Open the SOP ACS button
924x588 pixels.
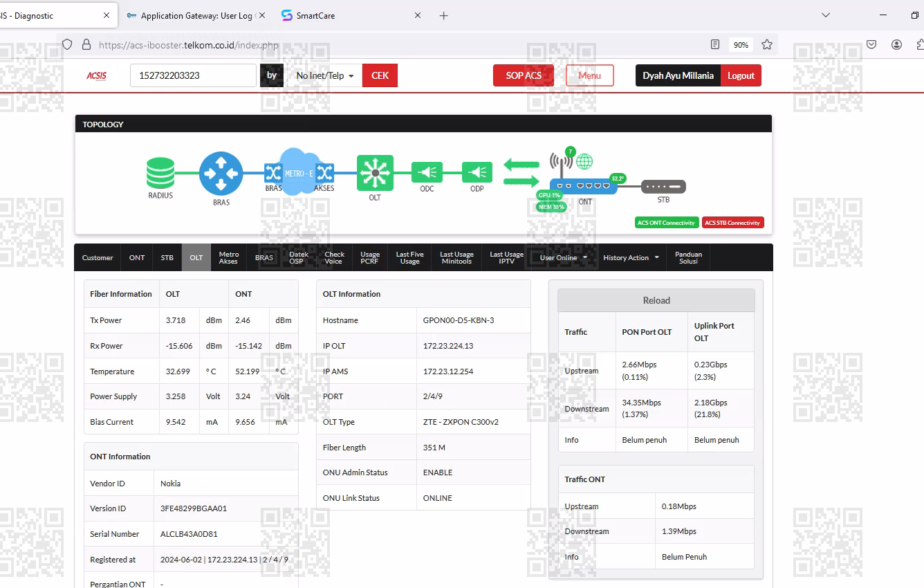tap(524, 75)
